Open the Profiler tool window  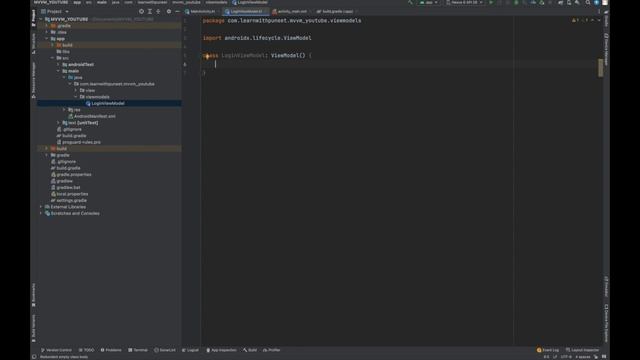[271, 350]
